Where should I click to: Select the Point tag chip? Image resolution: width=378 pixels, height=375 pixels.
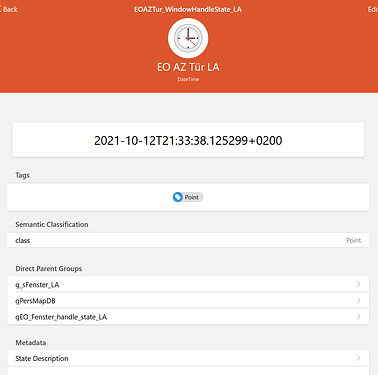(188, 197)
